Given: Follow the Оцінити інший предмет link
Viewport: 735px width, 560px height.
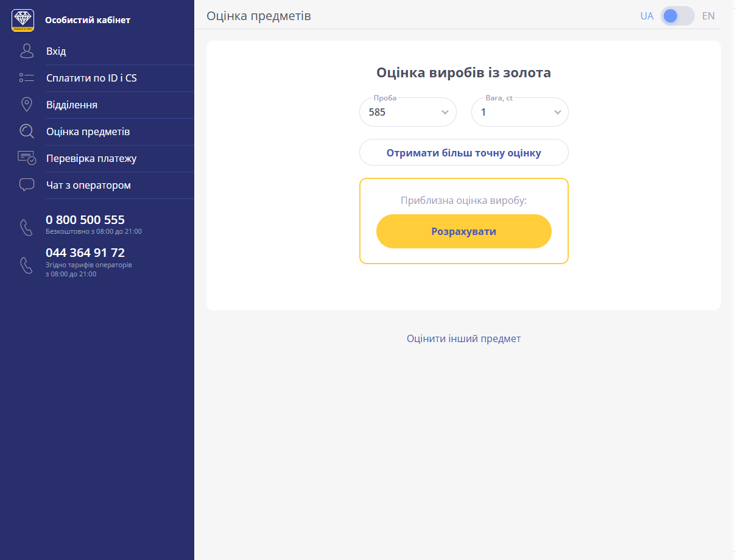Looking at the screenshot, I should click(463, 338).
